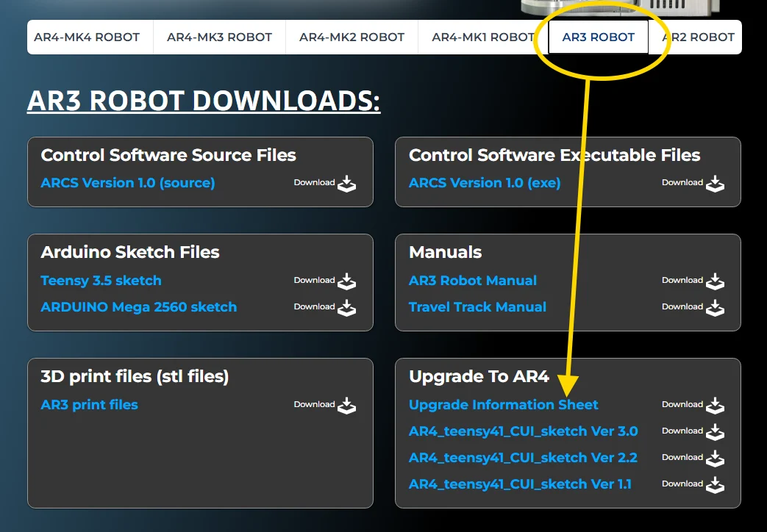Click download icon for Upgrade Information Sheet
This screenshot has width=767, height=532.
[x=715, y=406]
